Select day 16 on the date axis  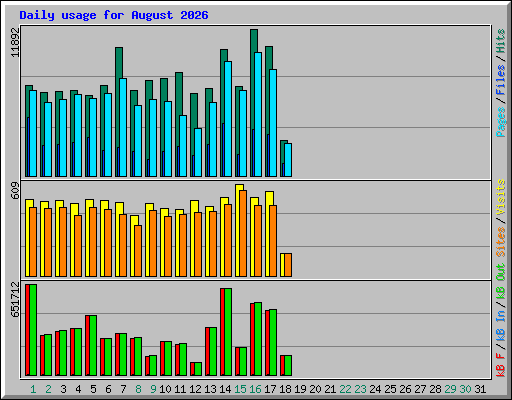255,389
